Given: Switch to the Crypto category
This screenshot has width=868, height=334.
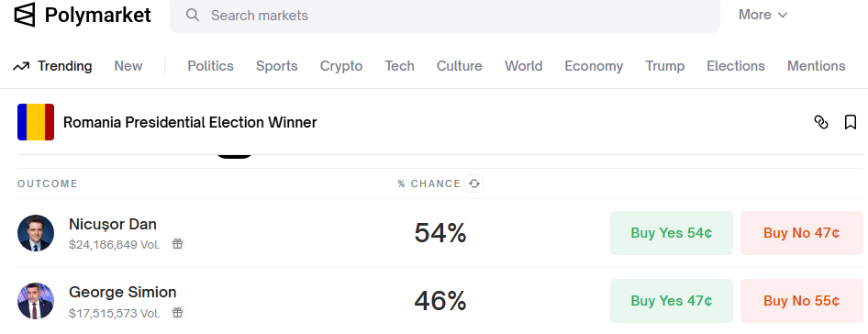Looking at the screenshot, I should click(341, 66).
